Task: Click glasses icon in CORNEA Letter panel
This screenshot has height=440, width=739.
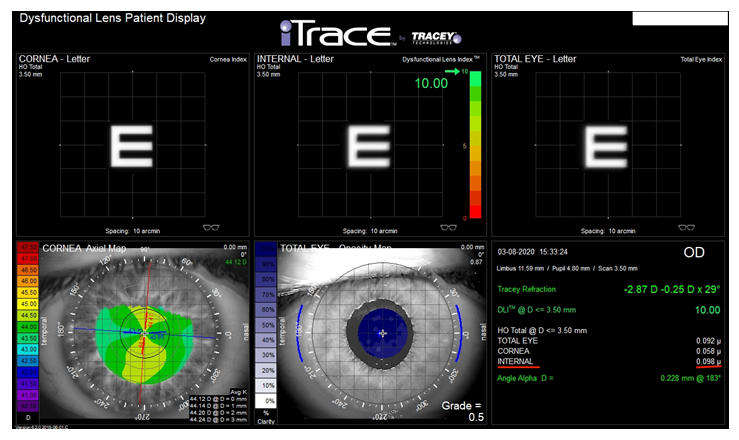Action: 211,228
